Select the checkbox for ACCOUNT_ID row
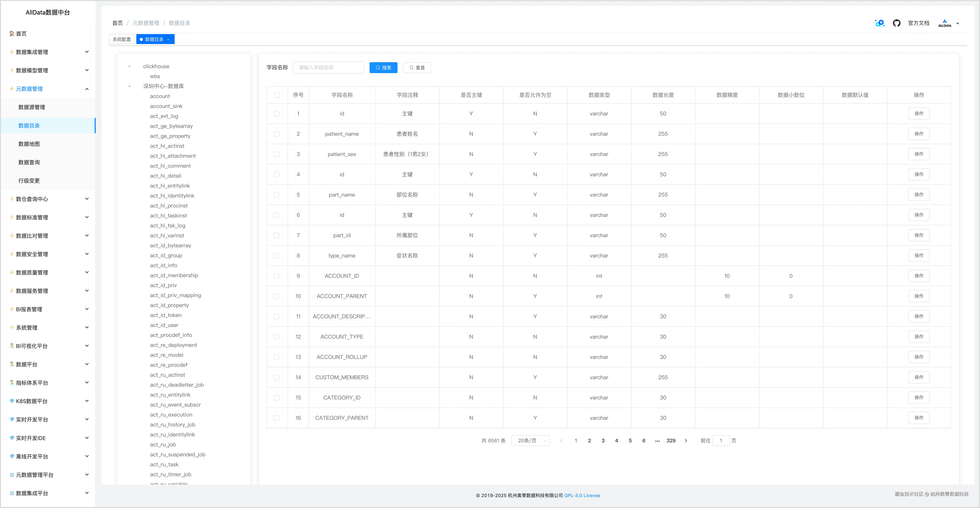The height and width of the screenshot is (508, 980). (276, 276)
